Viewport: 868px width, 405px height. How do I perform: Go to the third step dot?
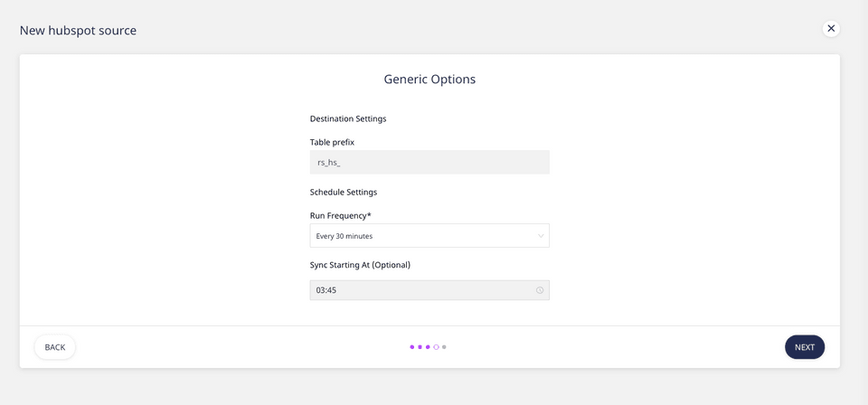(x=428, y=347)
